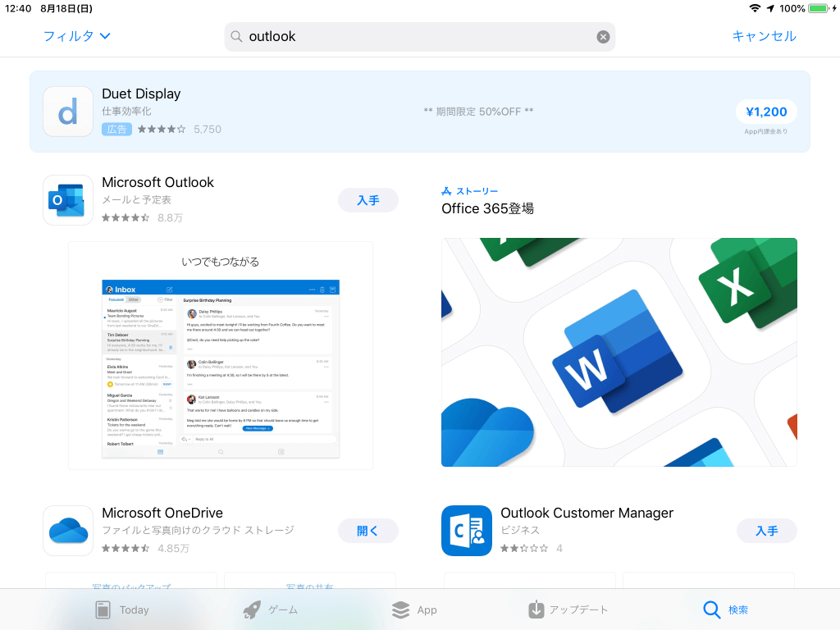Open the フィルタ filter dropdown

76,36
